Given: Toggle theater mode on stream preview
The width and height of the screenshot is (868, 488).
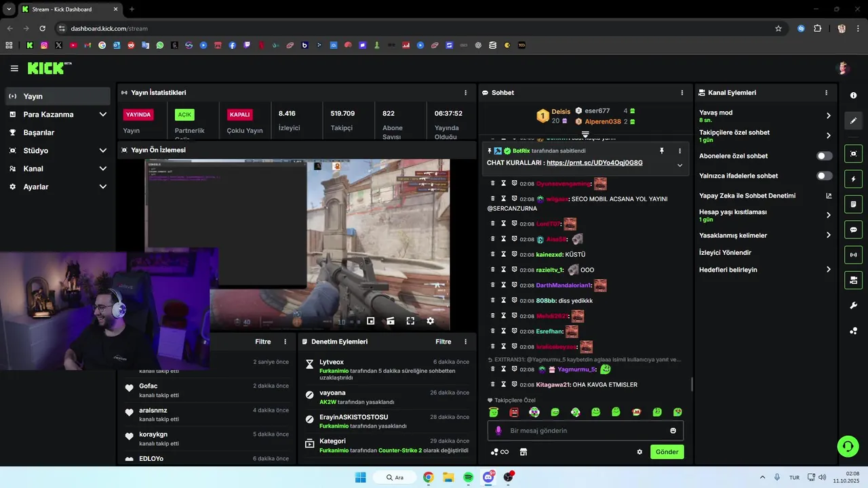Looking at the screenshot, I should coord(391,321).
